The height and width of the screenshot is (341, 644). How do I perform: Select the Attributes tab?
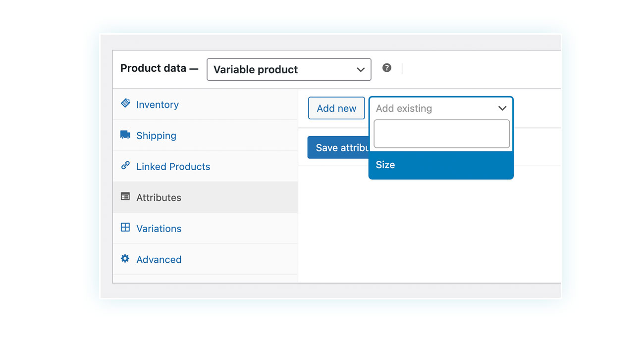click(x=205, y=197)
